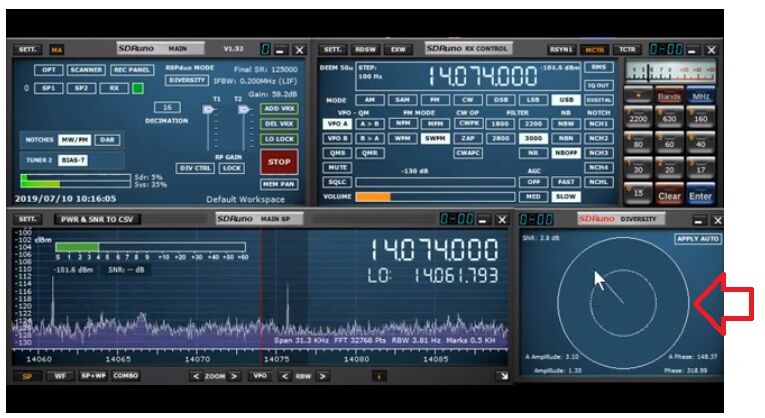The image size is (765, 418).
Task: Toggle the MW/FM notch filter
Action: click(x=75, y=140)
